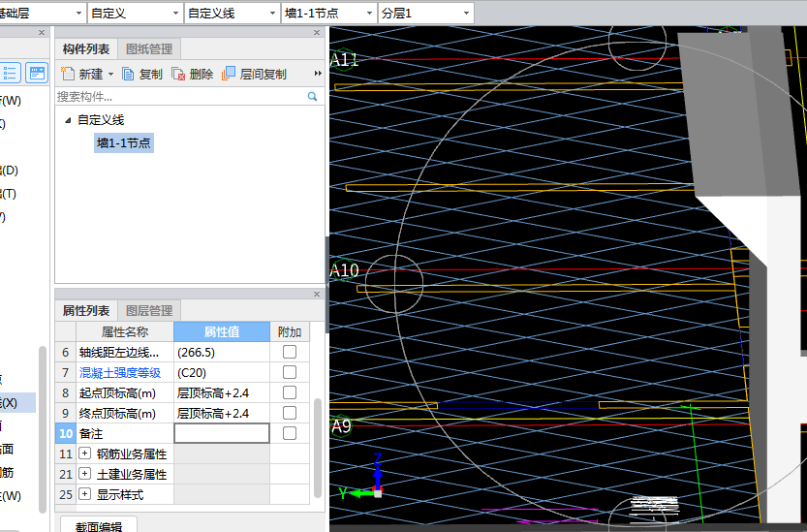Viewport: 807px width, 532px height.
Task: Click 起点顶标高 value 层顶标高+2.4
Action: (222, 393)
